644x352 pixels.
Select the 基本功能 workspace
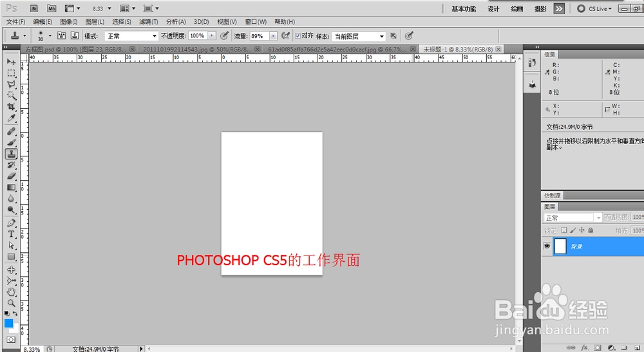(x=464, y=8)
